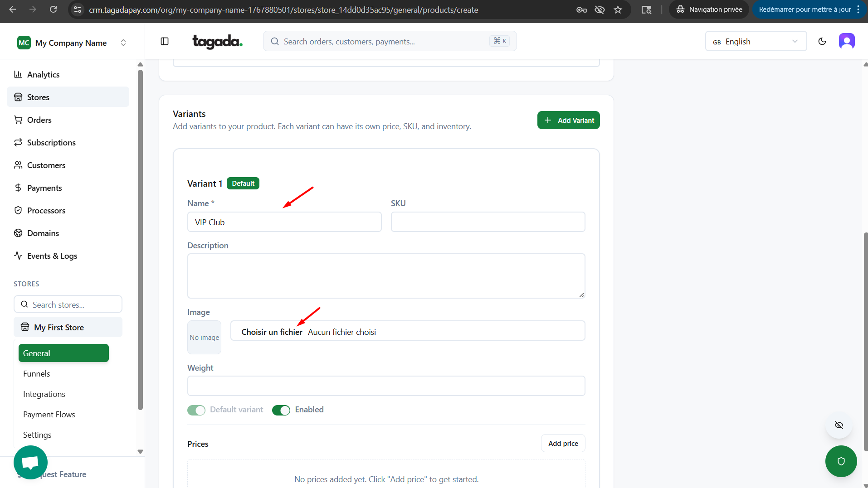This screenshot has height=488, width=868.
Task: Toggle the sidebar collapse icon
Action: (165, 41)
